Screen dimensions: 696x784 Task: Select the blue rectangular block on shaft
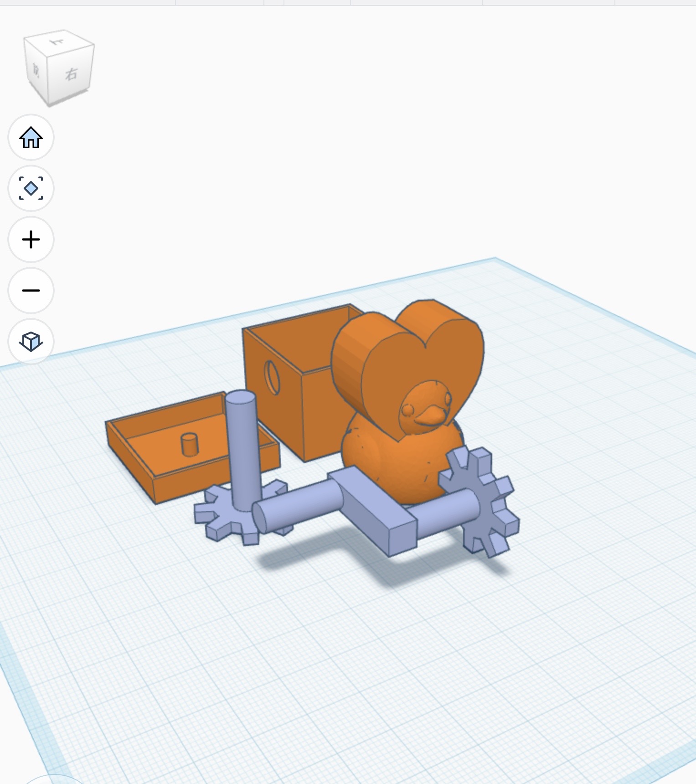373,511
